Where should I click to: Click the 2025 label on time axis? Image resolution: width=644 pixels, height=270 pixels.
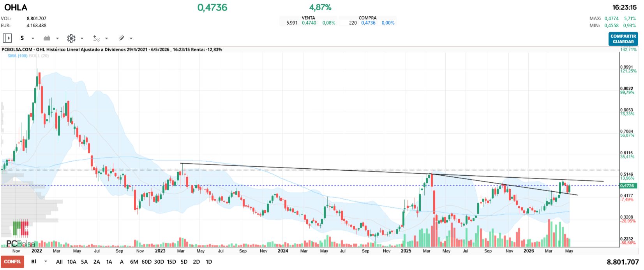point(406,251)
